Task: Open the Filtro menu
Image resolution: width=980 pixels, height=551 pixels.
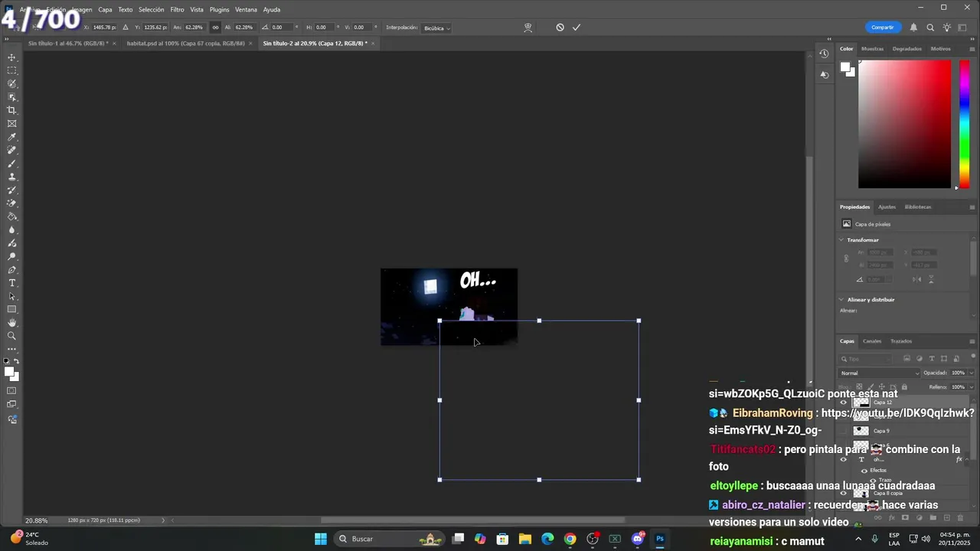Action: click(177, 10)
